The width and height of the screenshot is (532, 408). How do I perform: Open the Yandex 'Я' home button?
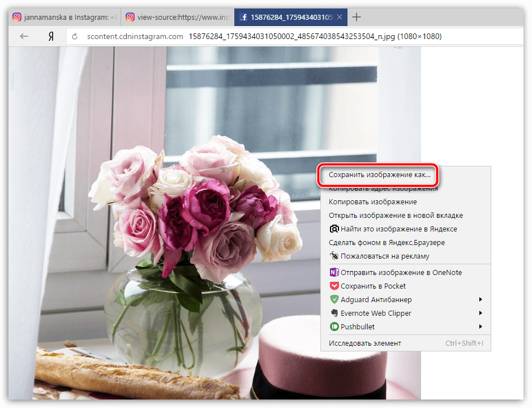tap(51, 36)
